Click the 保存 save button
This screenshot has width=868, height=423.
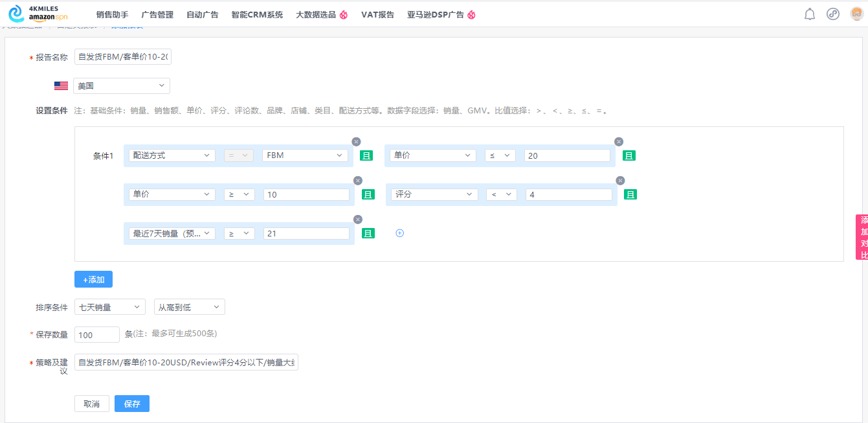coord(131,403)
